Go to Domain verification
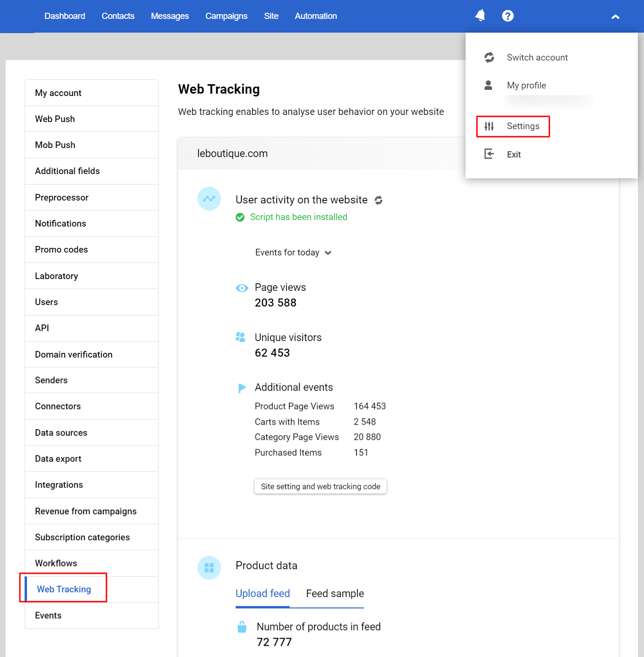The image size is (644, 657). 92,355
